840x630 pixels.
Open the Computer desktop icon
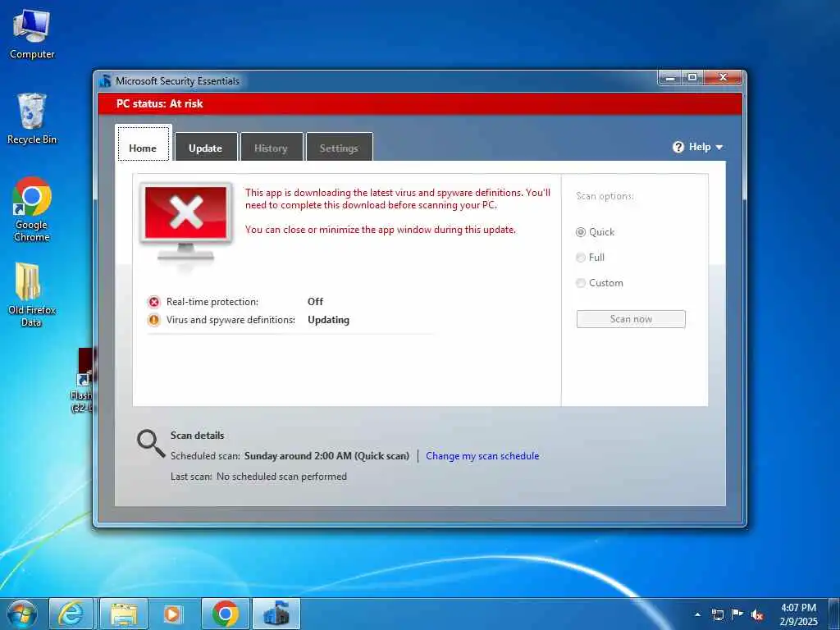(x=32, y=34)
